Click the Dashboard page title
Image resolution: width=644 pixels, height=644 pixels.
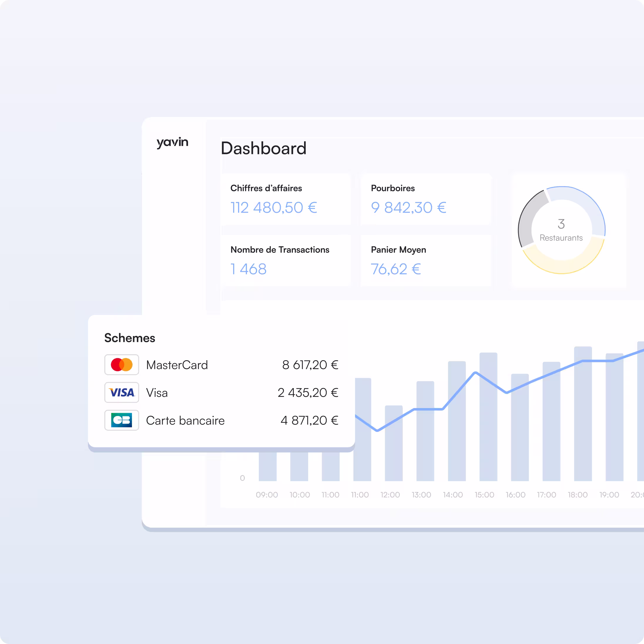[x=263, y=148]
